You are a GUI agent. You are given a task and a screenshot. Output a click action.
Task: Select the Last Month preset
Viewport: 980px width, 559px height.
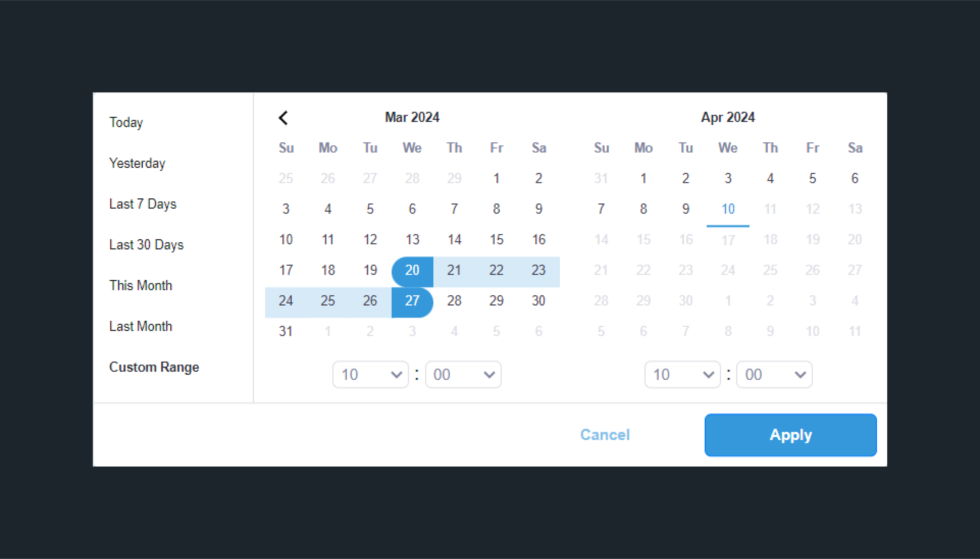tap(141, 326)
